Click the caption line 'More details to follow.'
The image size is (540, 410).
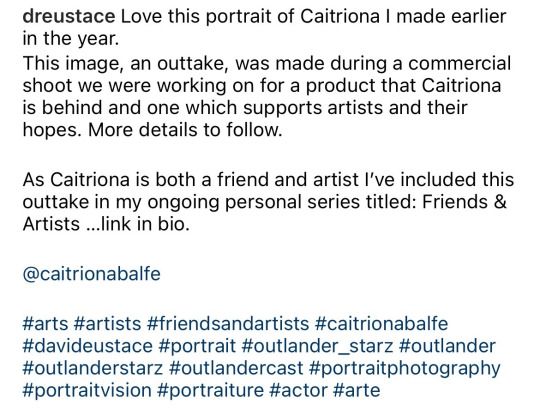point(185,130)
